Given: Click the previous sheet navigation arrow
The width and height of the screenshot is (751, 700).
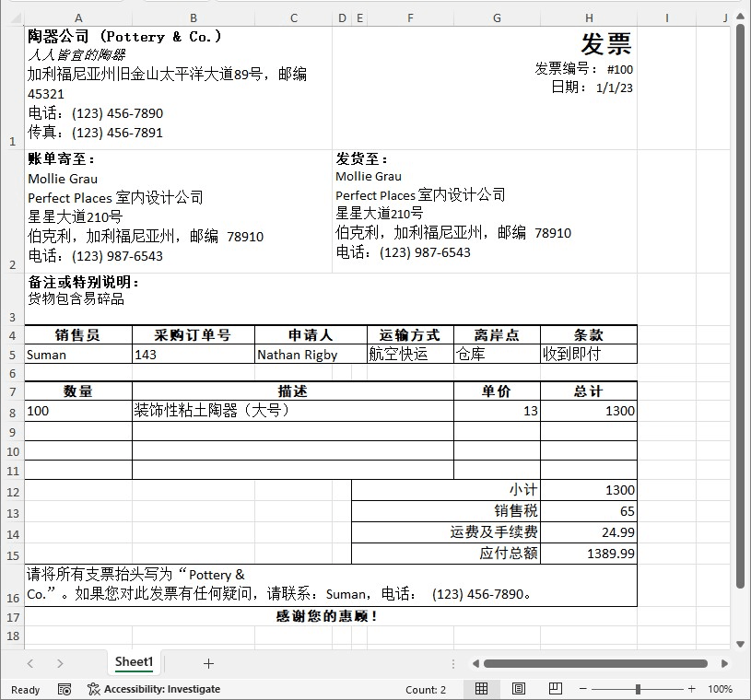Looking at the screenshot, I should coord(30,662).
